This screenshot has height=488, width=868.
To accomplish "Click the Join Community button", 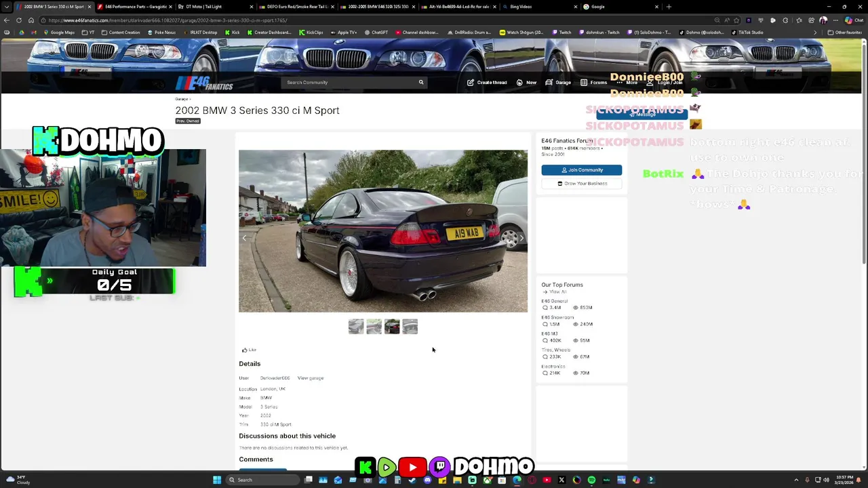I will pyautogui.click(x=581, y=170).
